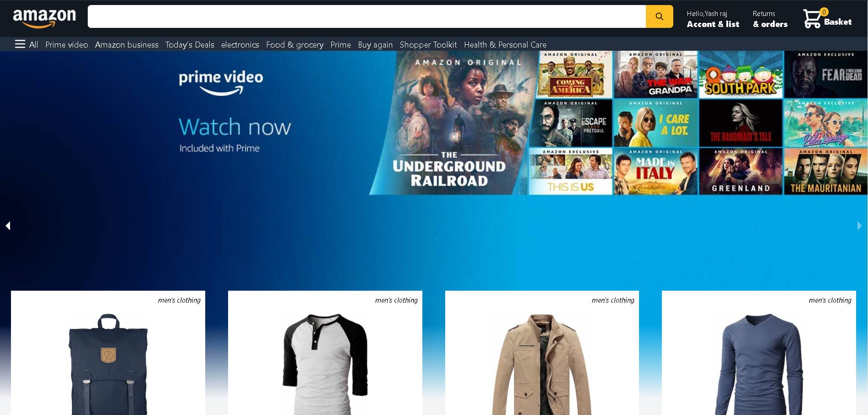Viewport: 868px width, 415px height.
Task: Select Made in Italy thumbnail
Action: pyautogui.click(x=656, y=171)
